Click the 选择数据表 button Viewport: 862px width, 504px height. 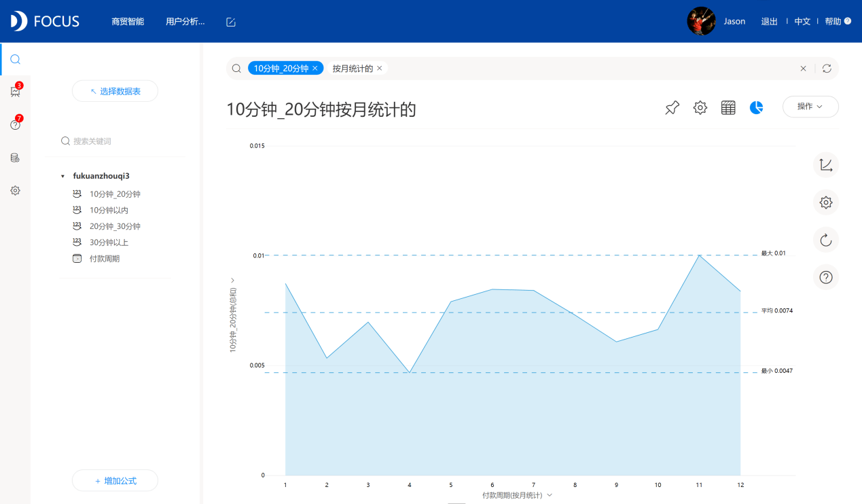point(115,91)
